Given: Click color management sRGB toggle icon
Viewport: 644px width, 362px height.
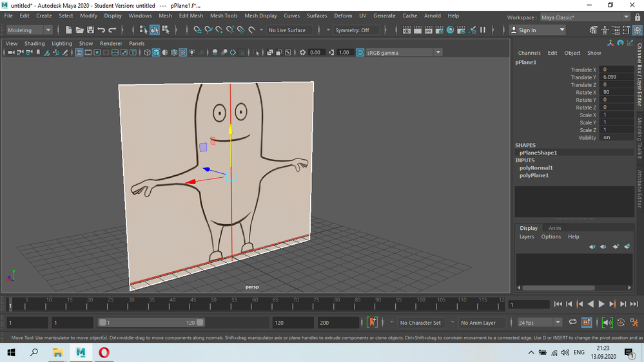Looking at the screenshot, I should 360,53.
